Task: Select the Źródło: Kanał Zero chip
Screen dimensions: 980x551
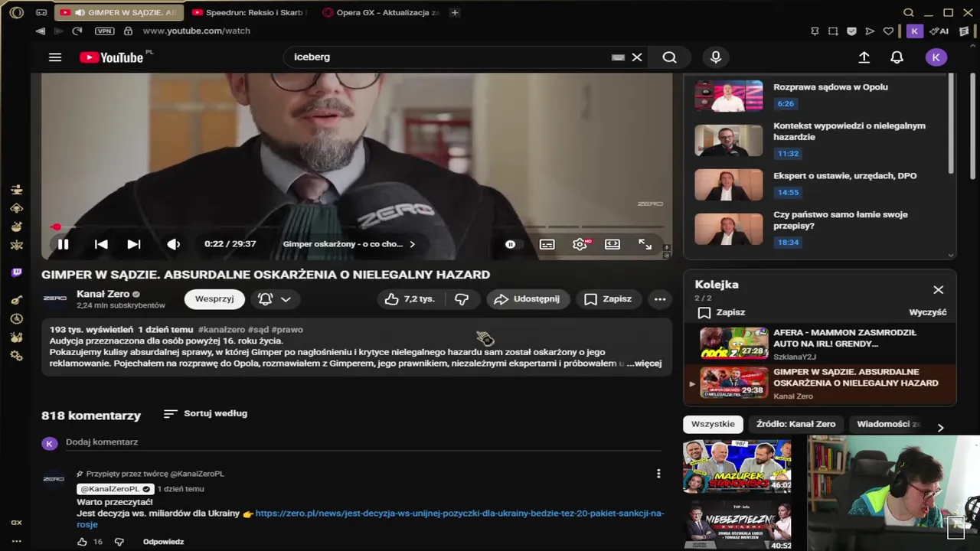Action: point(795,424)
